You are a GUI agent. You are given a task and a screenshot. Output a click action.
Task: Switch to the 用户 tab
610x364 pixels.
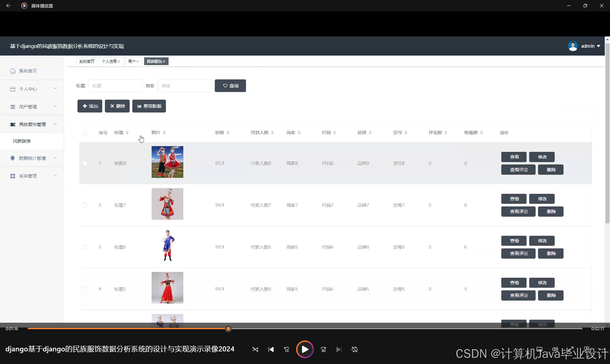132,61
